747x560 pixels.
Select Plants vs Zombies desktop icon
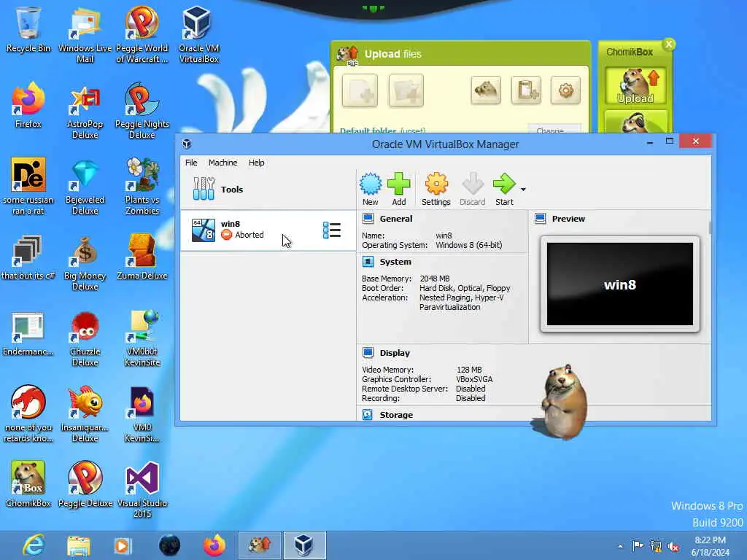point(142,187)
